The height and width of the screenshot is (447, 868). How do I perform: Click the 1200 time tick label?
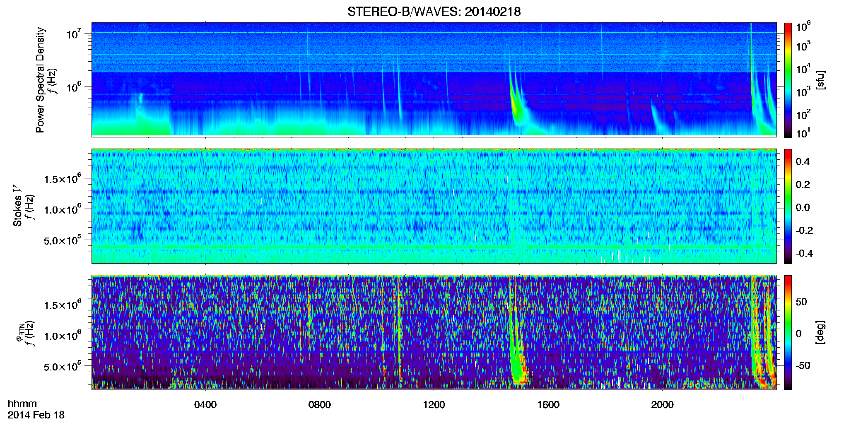pyautogui.click(x=434, y=405)
